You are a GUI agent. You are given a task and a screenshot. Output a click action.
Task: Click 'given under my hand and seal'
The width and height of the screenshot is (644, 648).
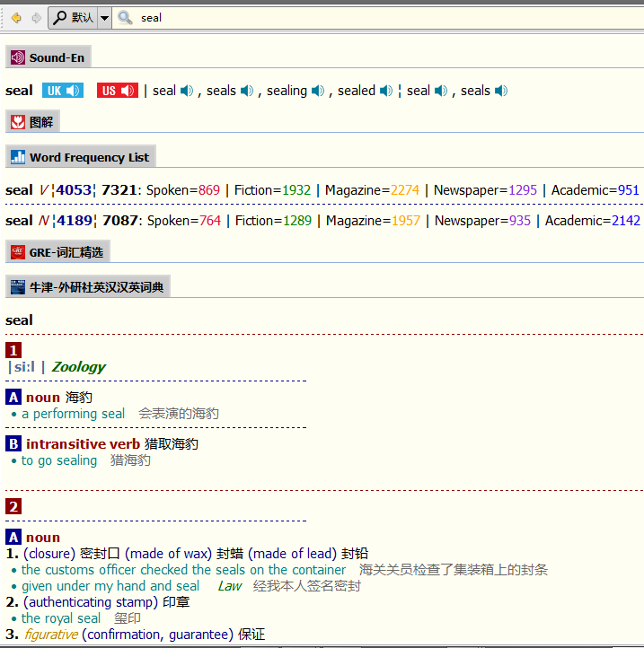click(110, 586)
